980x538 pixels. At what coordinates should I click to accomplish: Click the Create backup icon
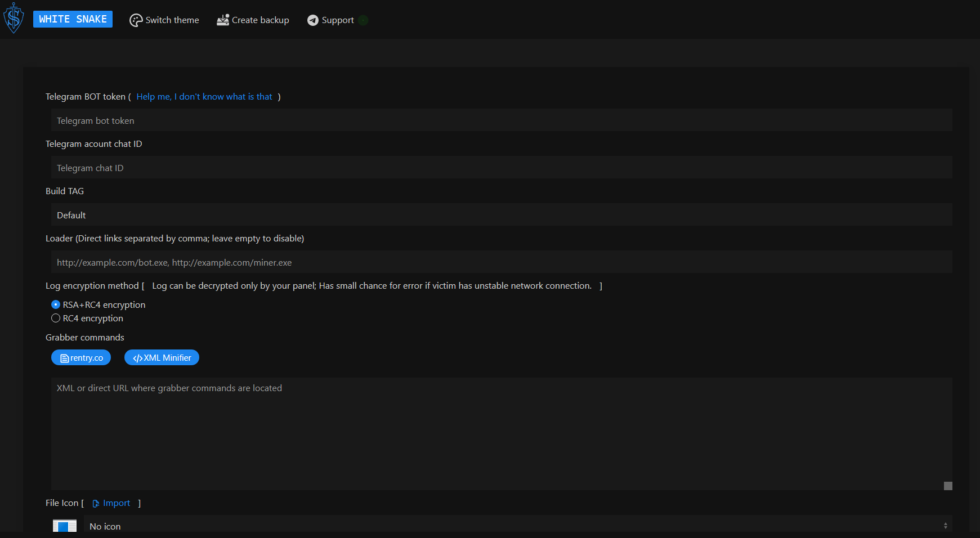click(223, 20)
